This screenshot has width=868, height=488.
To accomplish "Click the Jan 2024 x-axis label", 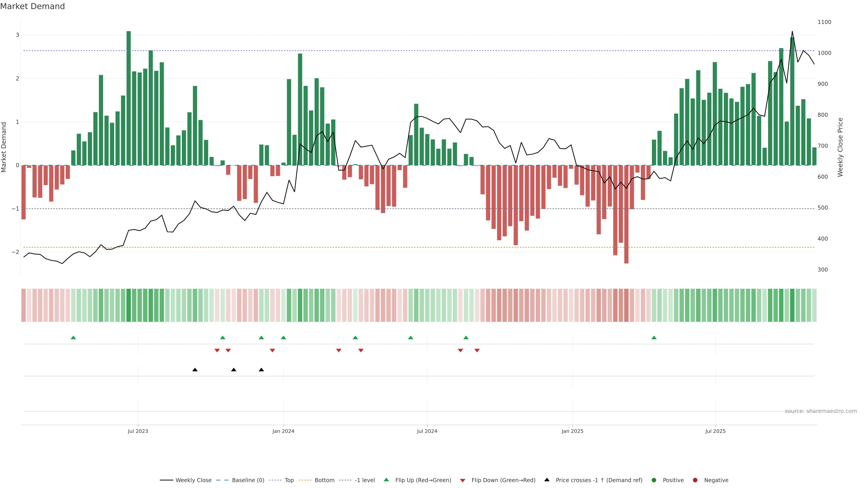I will (283, 432).
